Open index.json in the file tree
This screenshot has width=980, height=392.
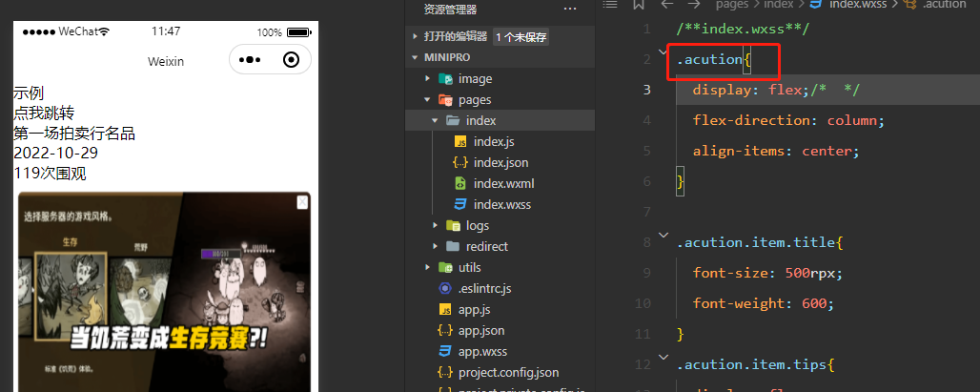point(500,162)
